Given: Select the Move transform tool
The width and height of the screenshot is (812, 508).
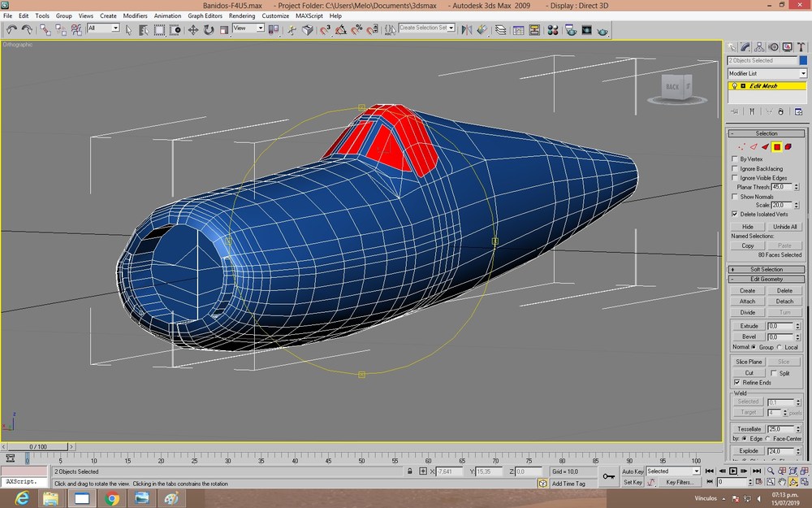Looking at the screenshot, I should coord(192,30).
